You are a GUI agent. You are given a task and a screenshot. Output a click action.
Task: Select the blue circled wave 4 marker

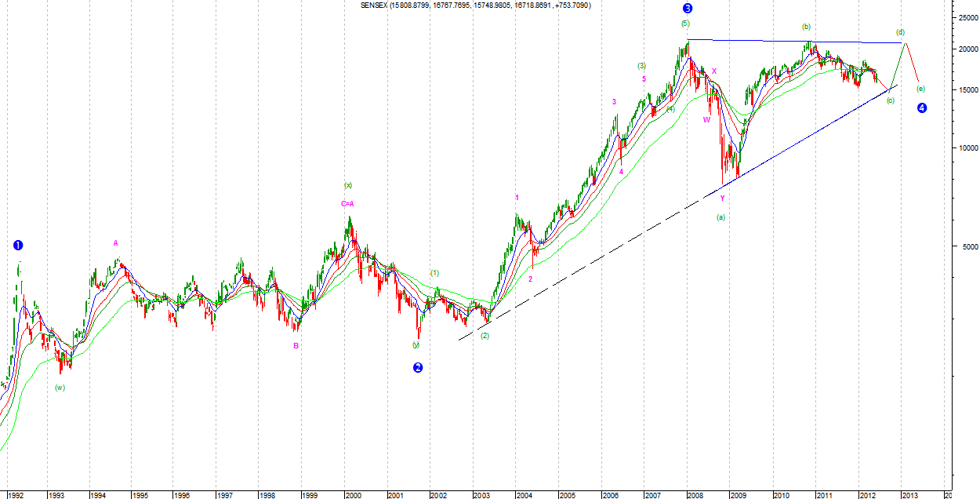click(922, 107)
